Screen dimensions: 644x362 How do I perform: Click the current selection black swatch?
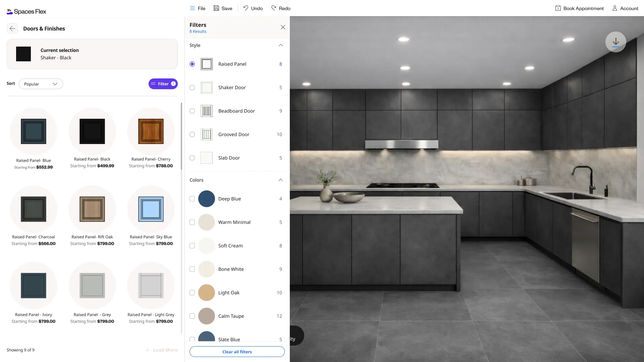click(x=23, y=54)
